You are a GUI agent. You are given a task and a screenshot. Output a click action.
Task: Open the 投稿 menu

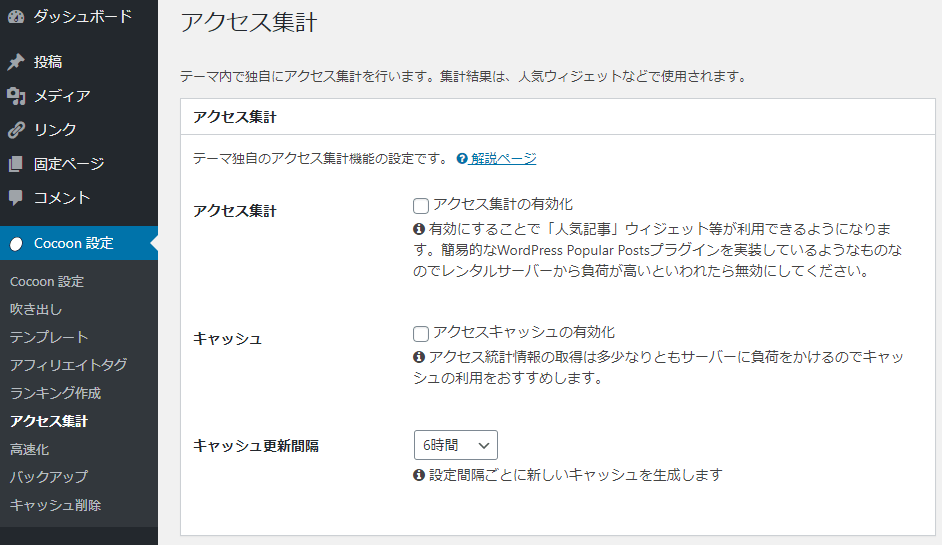(x=79, y=62)
